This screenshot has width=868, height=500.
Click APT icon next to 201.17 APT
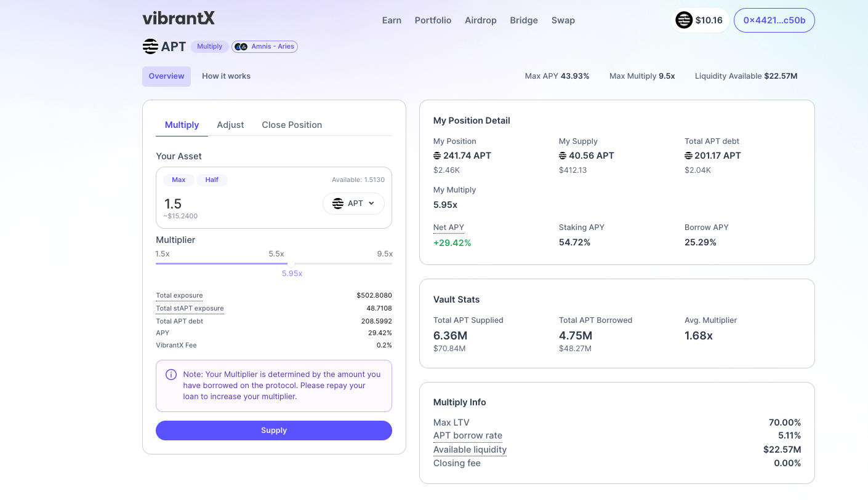pos(688,156)
